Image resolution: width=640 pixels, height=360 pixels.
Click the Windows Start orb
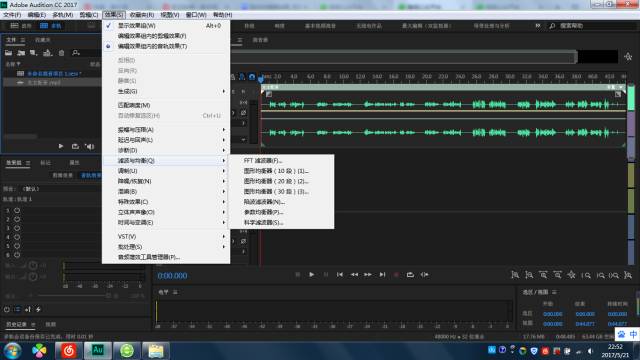(12, 351)
